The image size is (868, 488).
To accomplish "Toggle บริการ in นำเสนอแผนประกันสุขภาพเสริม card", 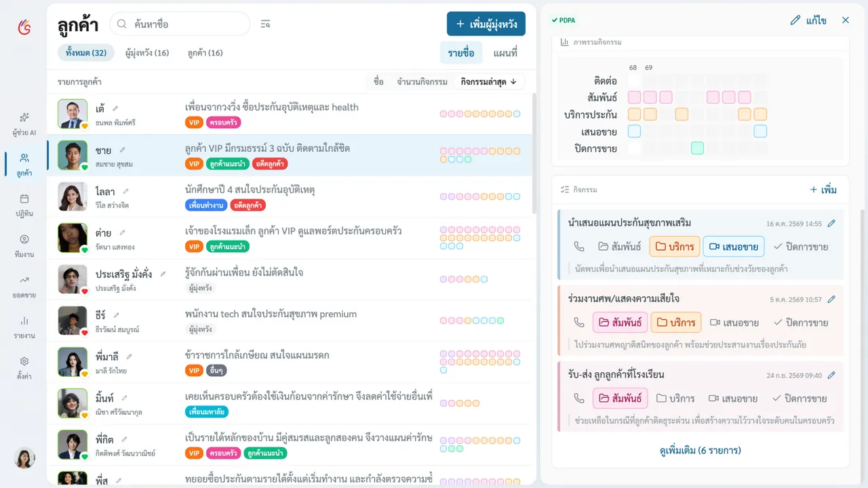I will [675, 247].
